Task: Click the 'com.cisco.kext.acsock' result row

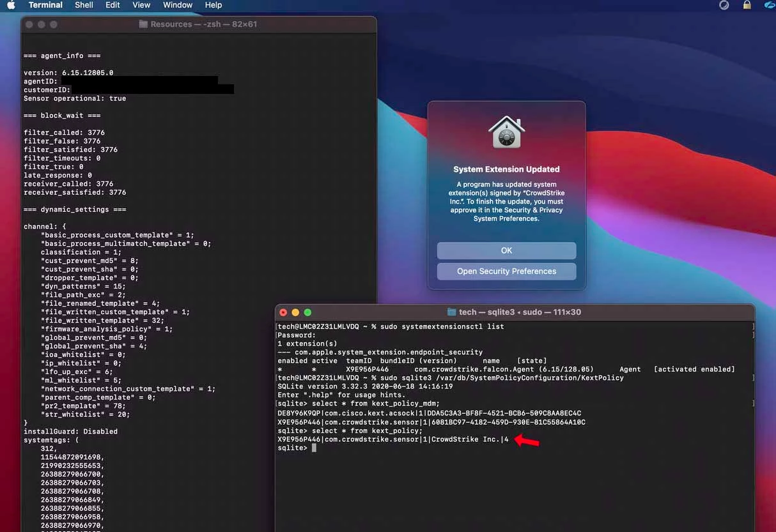Action: coord(429,413)
